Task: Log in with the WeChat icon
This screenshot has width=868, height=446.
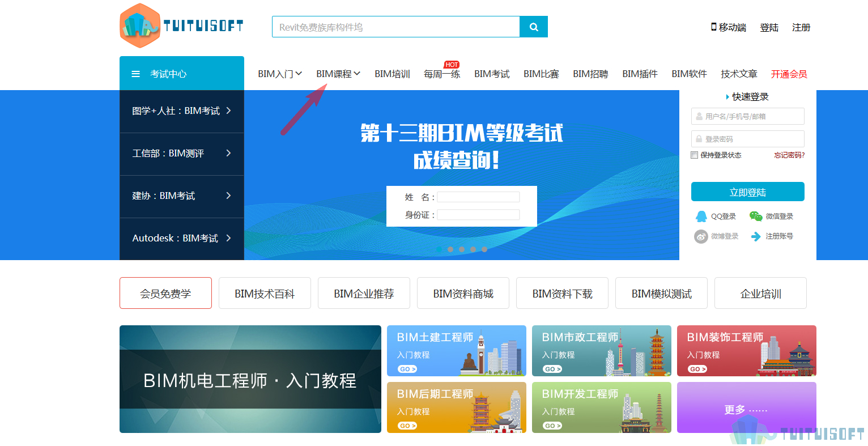Action: pyautogui.click(x=756, y=216)
